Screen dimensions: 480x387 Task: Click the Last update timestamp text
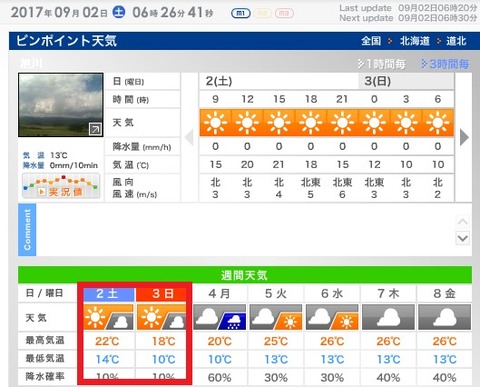click(x=408, y=8)
